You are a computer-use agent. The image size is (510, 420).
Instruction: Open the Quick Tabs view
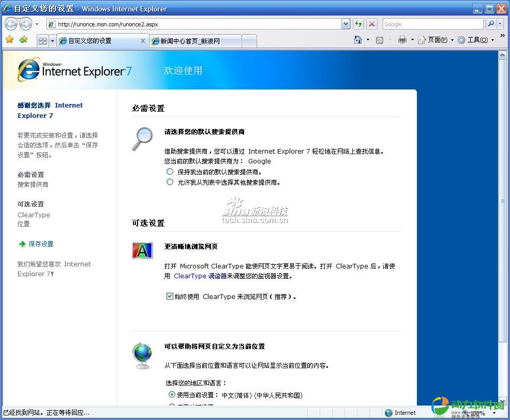[x=42, y=41]
